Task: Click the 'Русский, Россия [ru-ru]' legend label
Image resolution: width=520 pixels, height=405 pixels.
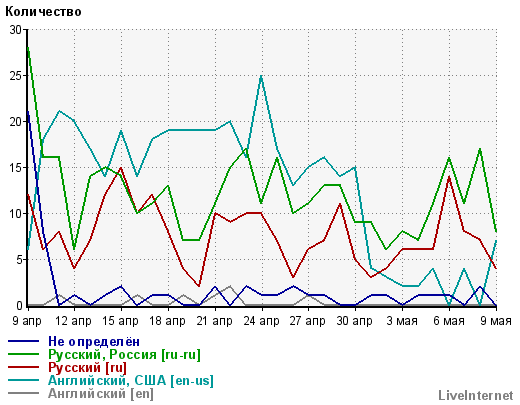Action: (x=124, y=355)
